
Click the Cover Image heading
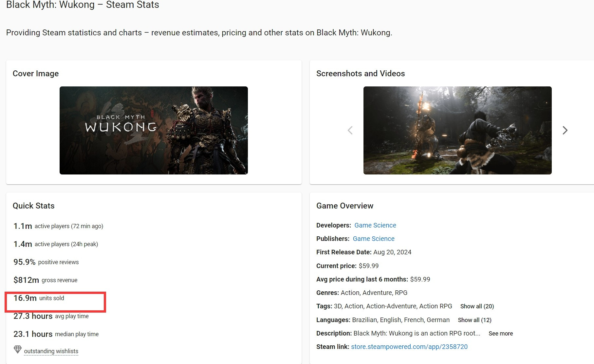[x=36, y=74]
